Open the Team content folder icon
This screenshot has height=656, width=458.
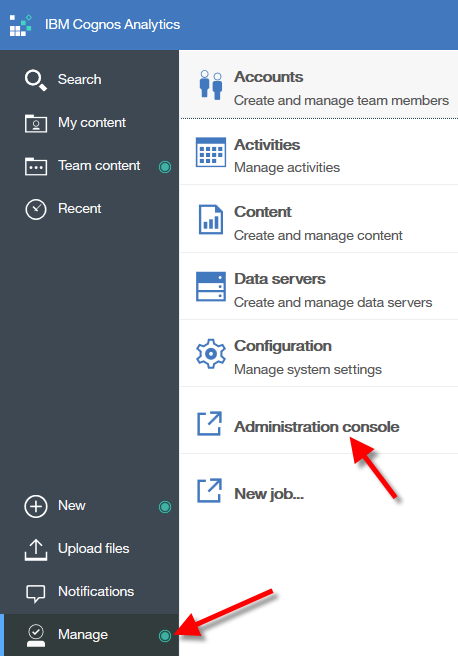(x=36, y=167)
